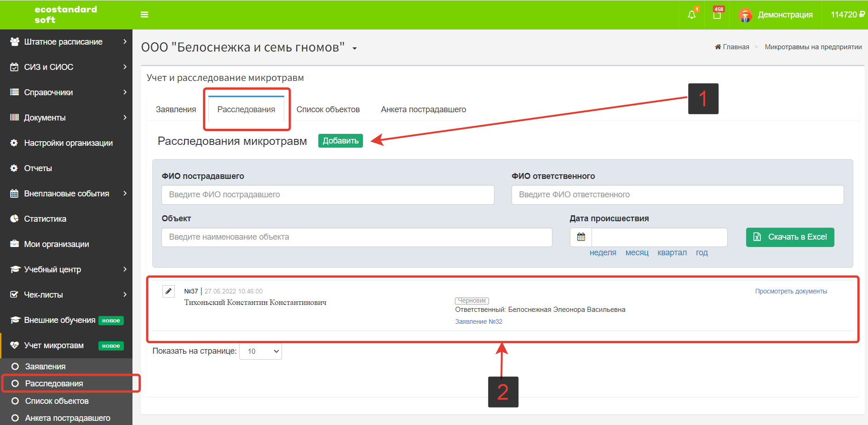Viewport: 868px width, 425px height.
Task: Switch to the Заявления tab
Action: click(x=176, y=109)
